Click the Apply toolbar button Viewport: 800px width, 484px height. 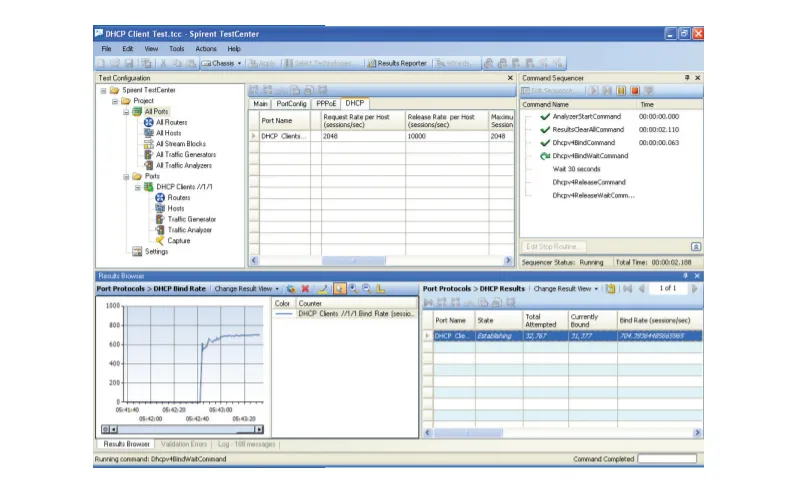point(262,63)
